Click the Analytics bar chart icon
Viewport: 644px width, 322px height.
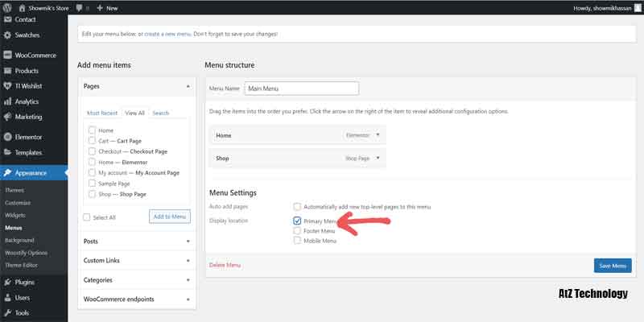pyautogui.click(x=7, y=101)
